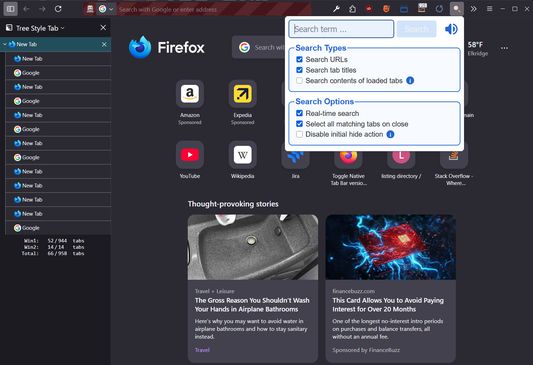Click the 'Sponsored by FinanceBuzz' label
The width and height of the screenshot is (533, 365).
tap(366, 350)
